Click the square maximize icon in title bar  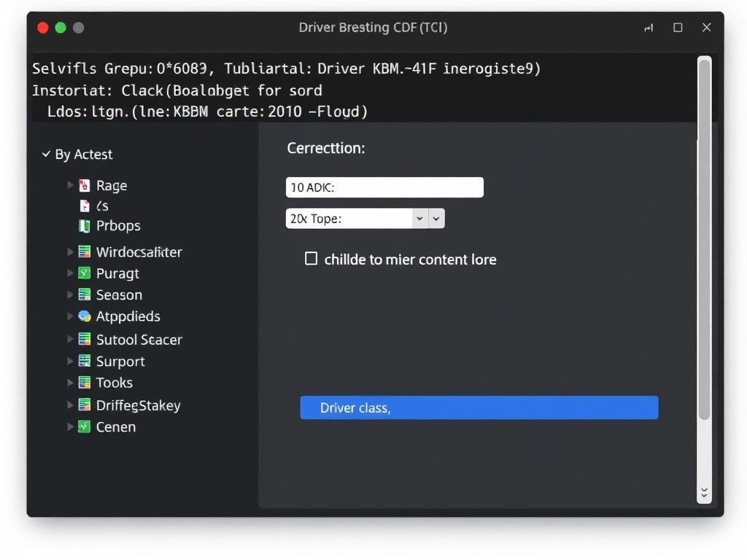[678, 28]
